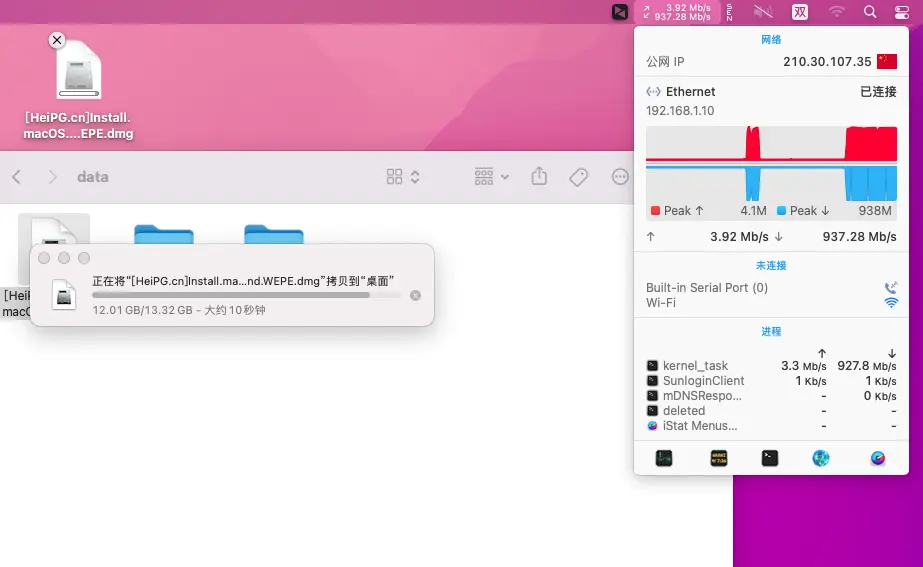Go forward in Finder data window
Viewport: 923px width, 567px height.
click(52, 177)
